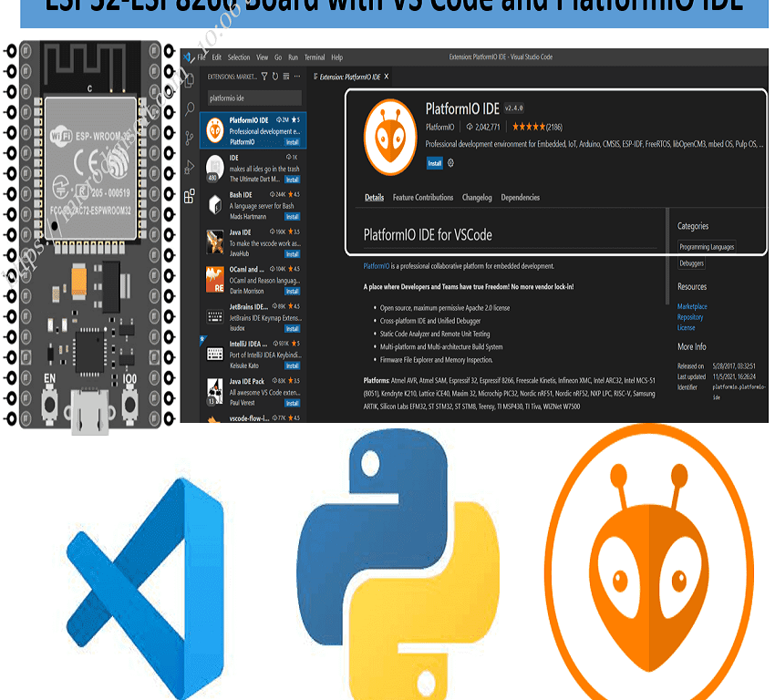Select the Extensions icon in the Activity Bar
The image size is (775, 700).
pos(189,194)
